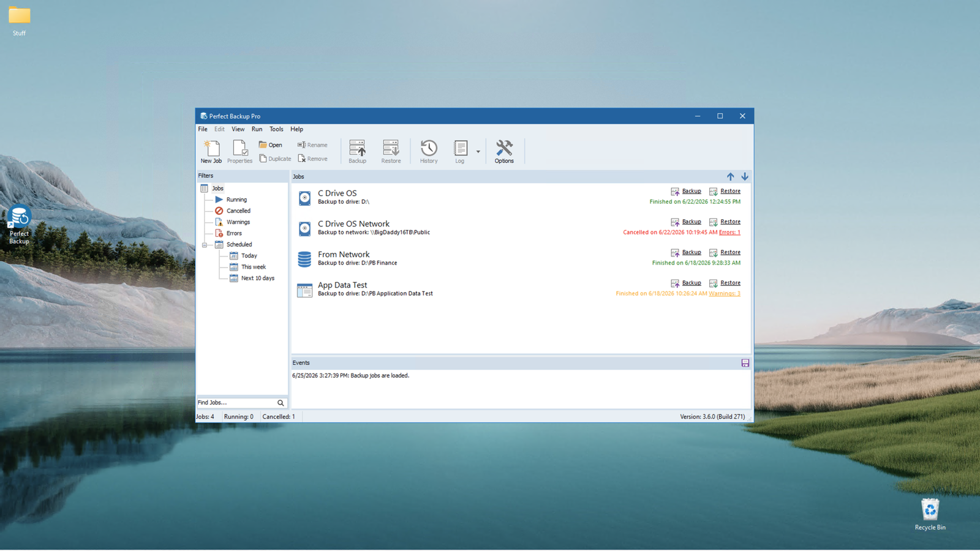Create a New Job from the toolbar

[211, 152]
